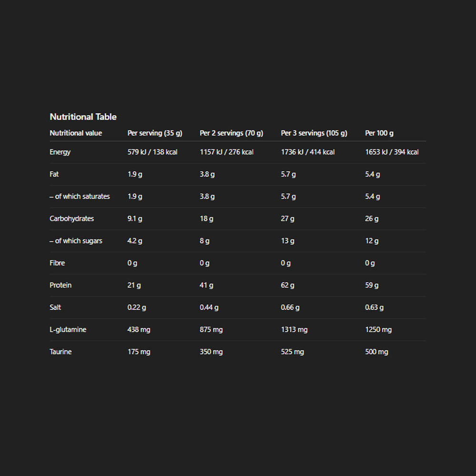This screenshot has height=476, width=476.
Task: Select the Protein row label
Action: (60, 285)
